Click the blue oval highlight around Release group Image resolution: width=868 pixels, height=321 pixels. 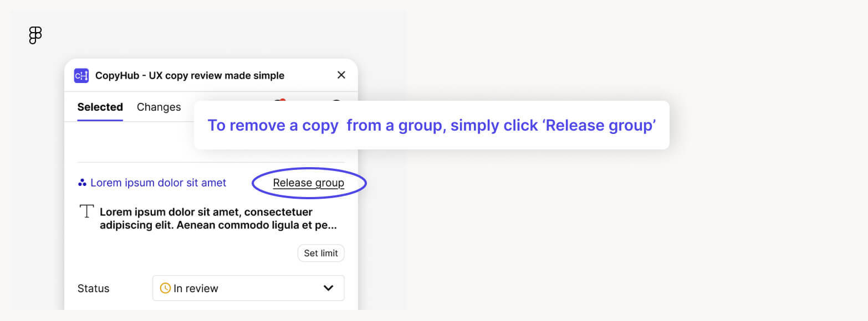tap(309, 183)
